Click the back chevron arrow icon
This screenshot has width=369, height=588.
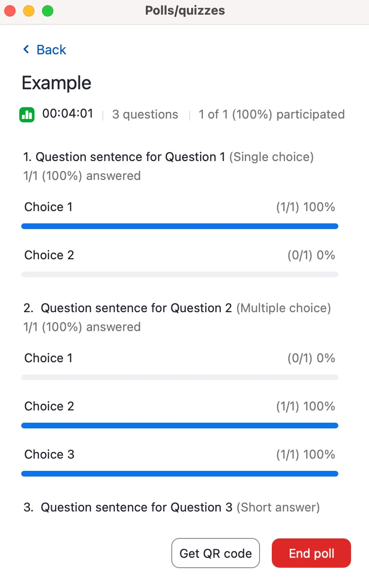(26, 50)
